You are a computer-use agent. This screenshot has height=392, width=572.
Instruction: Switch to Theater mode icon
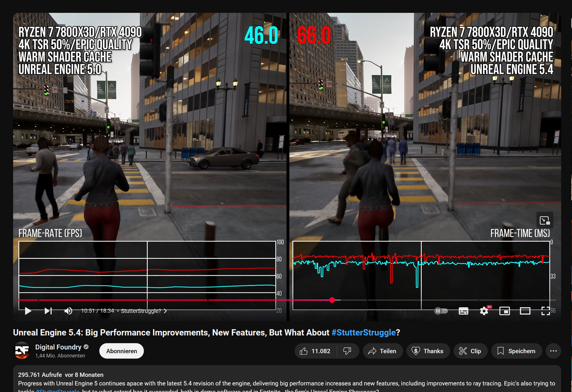click(x=525, y=311)
